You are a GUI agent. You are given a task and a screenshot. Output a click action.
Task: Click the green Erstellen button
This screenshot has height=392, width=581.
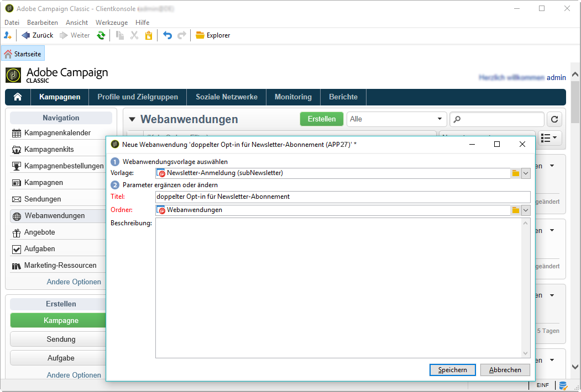click(x=322, y=119)
